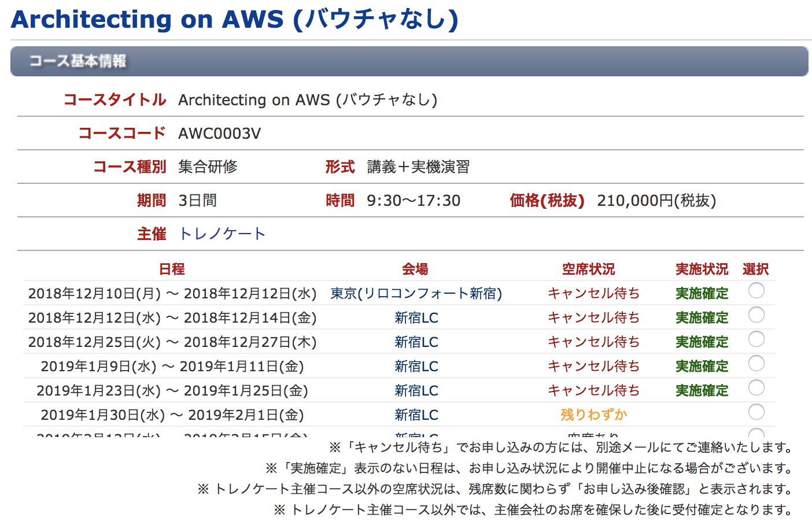Click the price 210,000円(税抜) text
Image resolution: width=812 pixels, height=532 pixels.
(x=656, y=201)
